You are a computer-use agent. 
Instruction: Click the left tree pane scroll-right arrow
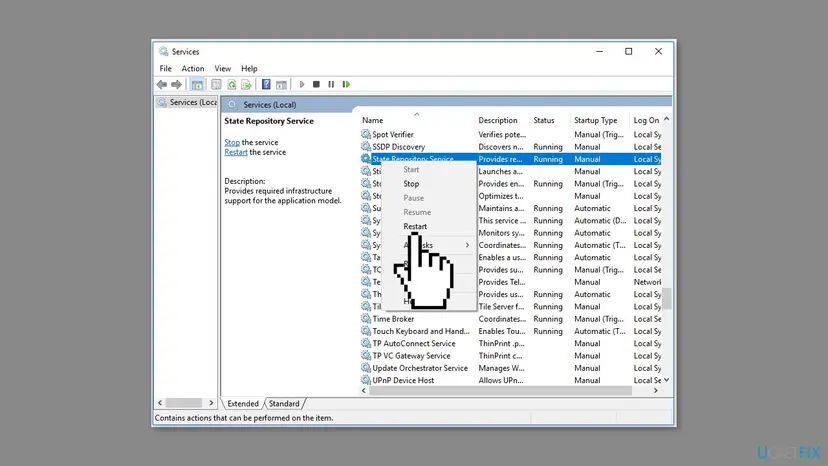tap(211, 403)
